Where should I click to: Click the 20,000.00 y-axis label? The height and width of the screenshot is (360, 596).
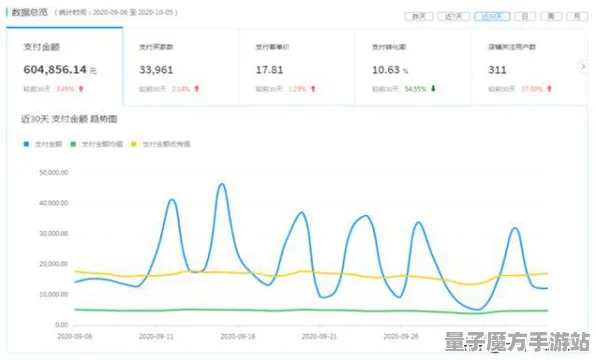[x=54, y=264]
